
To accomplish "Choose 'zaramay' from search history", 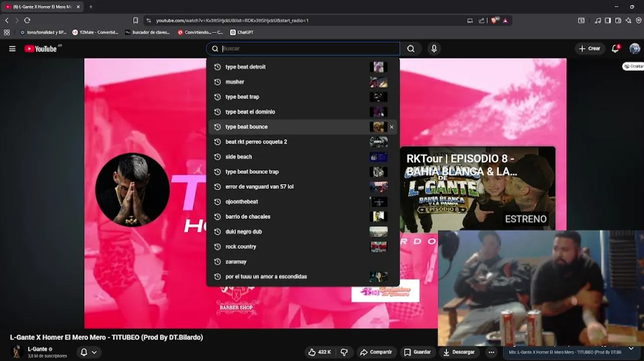I will (x=303, y=262).
